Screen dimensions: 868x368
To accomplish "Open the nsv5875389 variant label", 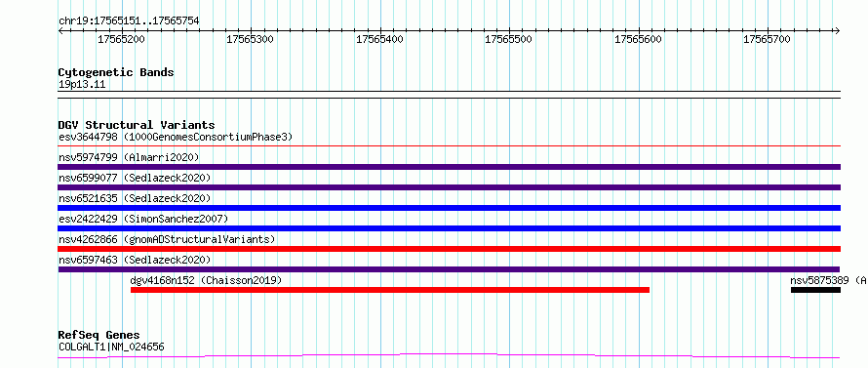I will [x=829, y=280].
